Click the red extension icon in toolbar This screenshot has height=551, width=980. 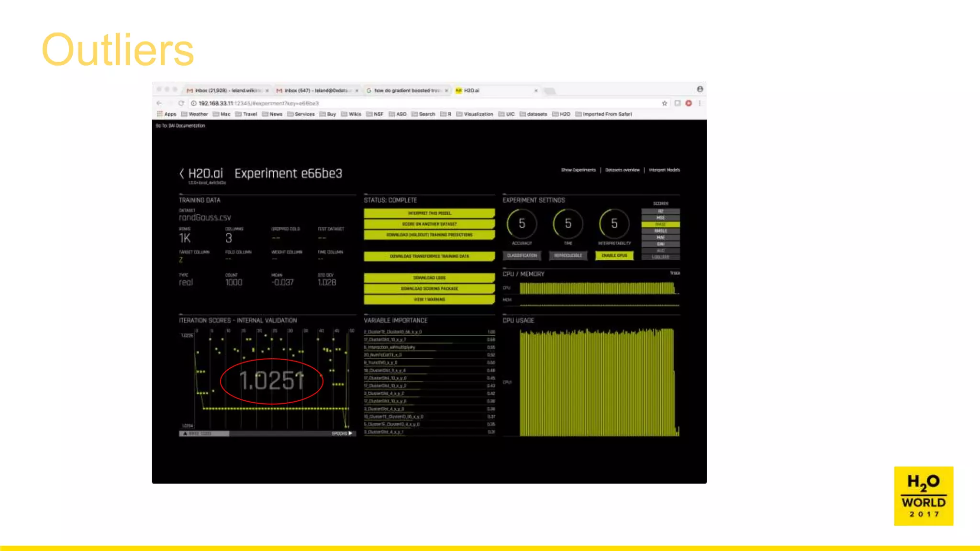point(689,103)
